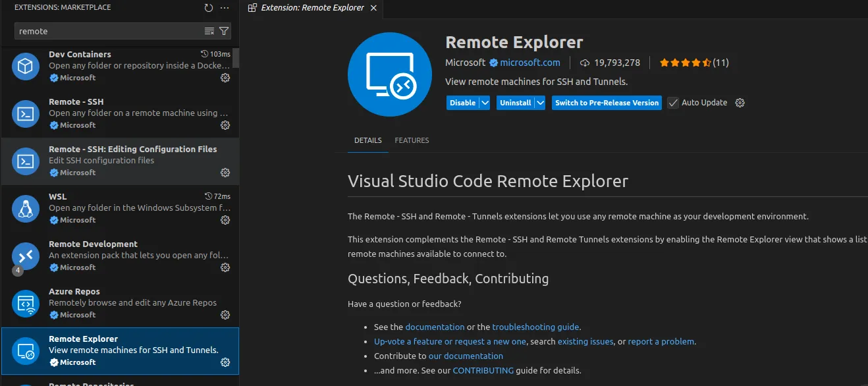Open Up-vote a feature or request link

pos(450,341)
